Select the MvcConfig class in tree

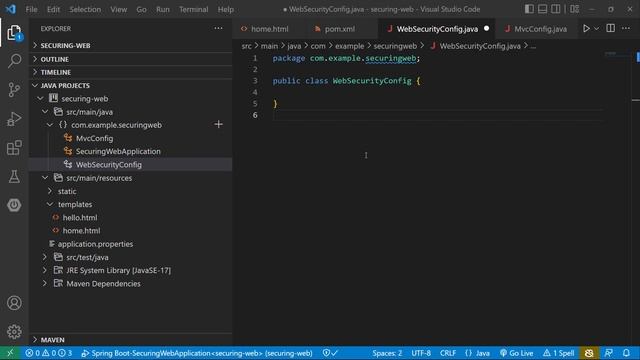pos(94,138)
